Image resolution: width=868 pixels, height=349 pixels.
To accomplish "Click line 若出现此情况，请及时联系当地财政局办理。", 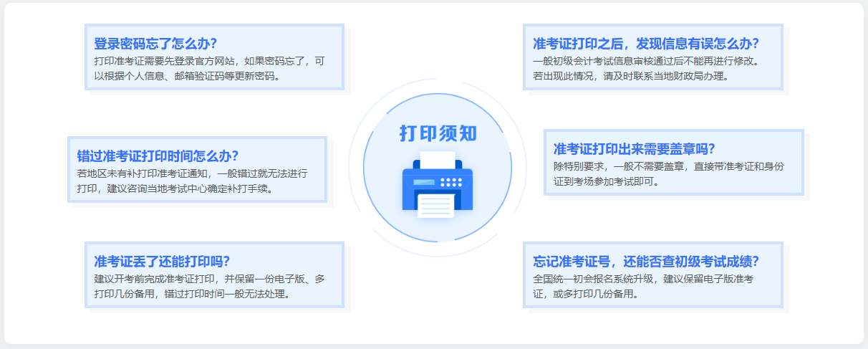I will pyautogui.click(x=630, y=76).
